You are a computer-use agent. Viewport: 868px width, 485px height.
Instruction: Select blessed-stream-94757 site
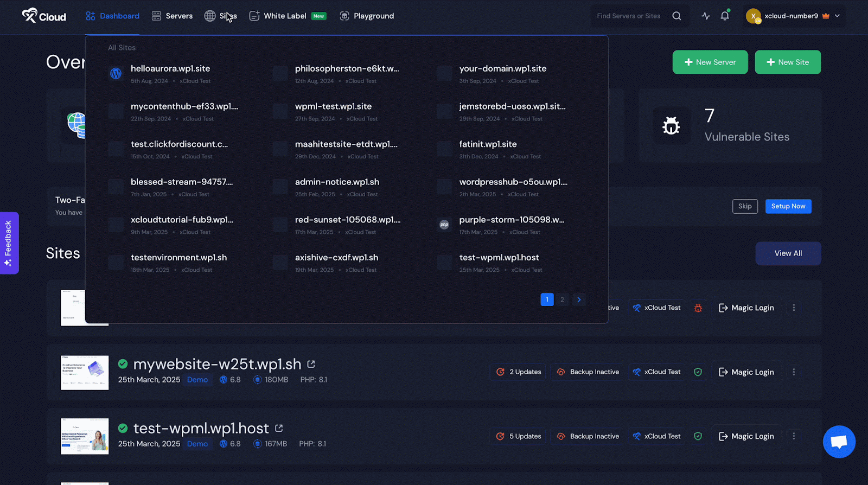(x=182, y=182)
